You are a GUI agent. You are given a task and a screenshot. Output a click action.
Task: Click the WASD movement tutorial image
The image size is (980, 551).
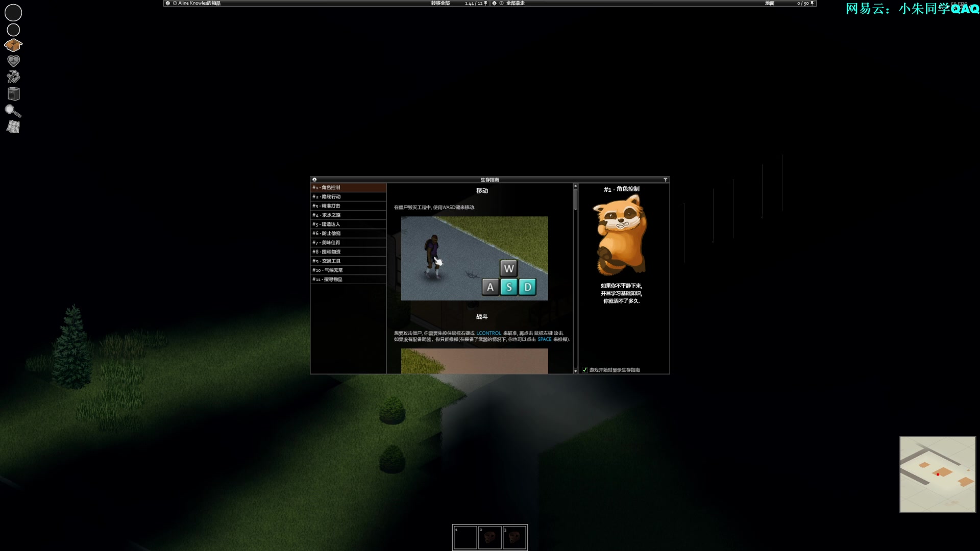[x=474, y=258]
